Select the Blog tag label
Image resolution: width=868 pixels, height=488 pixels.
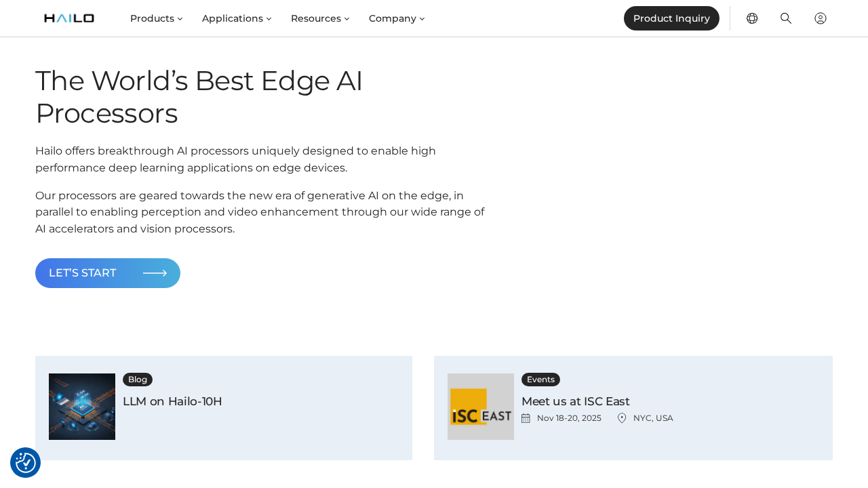tap(138, 380)
